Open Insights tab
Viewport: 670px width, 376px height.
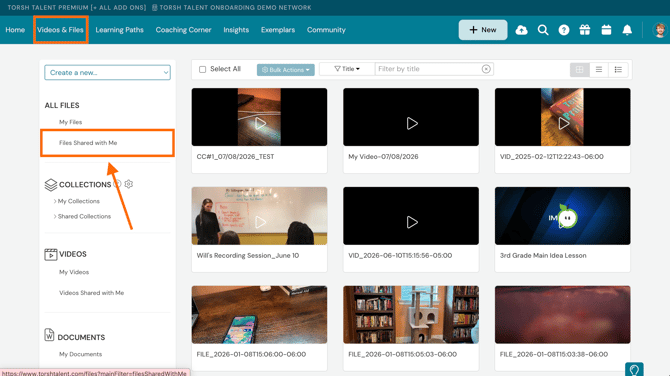pyautogui.click(x=236, y=30)
